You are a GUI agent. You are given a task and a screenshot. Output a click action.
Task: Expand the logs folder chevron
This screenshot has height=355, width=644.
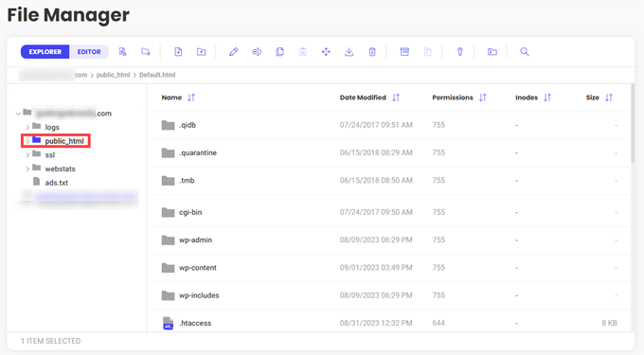[x=27, y=127]
